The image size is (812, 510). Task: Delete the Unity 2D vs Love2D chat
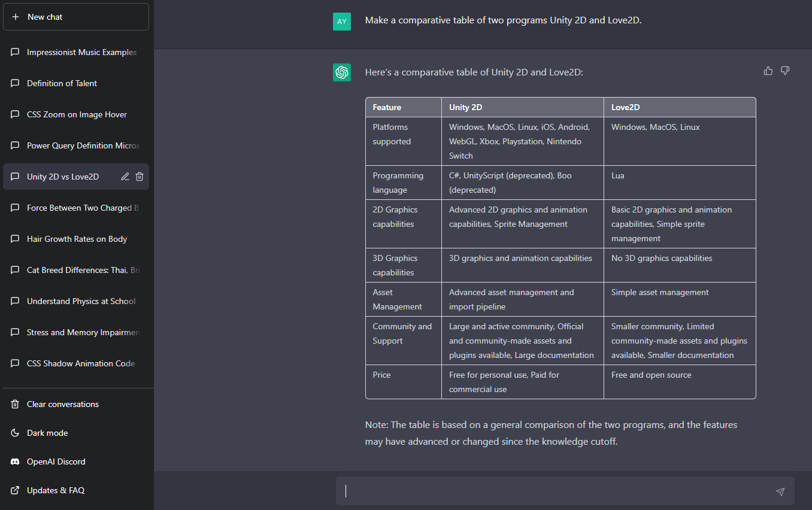click(140, 177)
